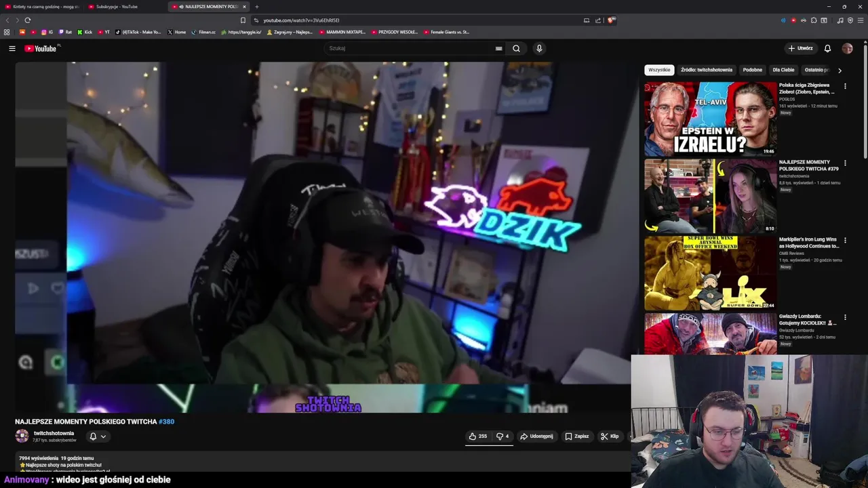The width and height of the screenshot is (868, 488).
Task: Open the site settings icon in address bar
Action: coord(256,20)
